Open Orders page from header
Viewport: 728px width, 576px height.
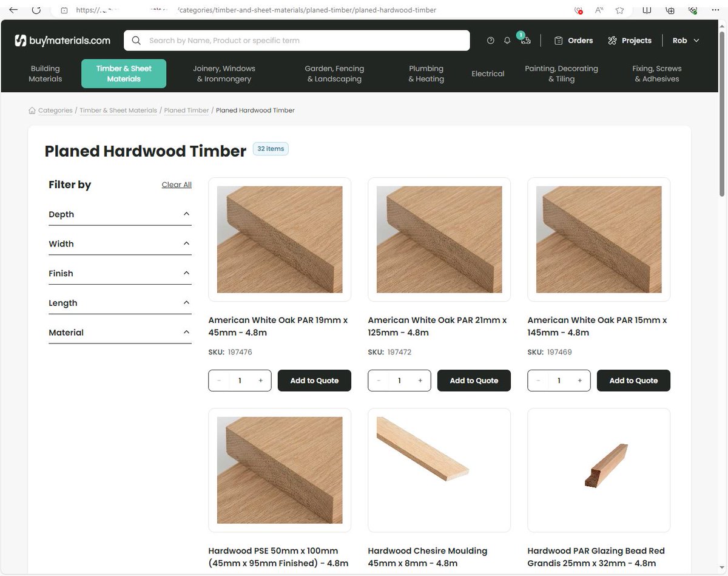(573, 41)
